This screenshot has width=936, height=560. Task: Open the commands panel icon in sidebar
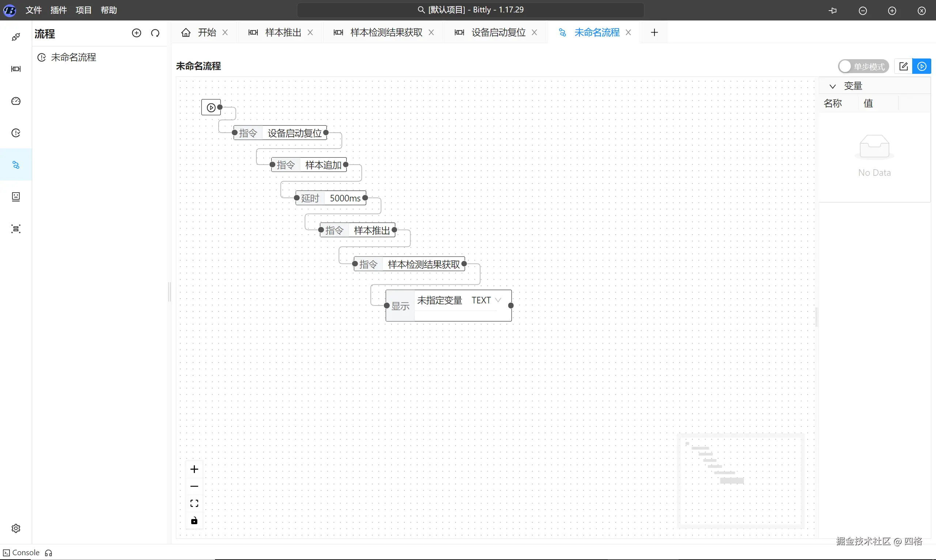point(16,69)
